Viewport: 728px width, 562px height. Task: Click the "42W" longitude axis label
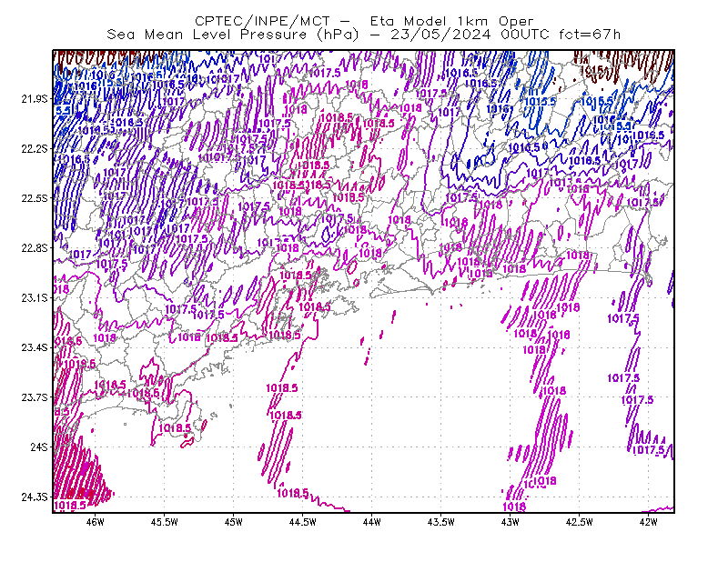[x=648, y=522]
